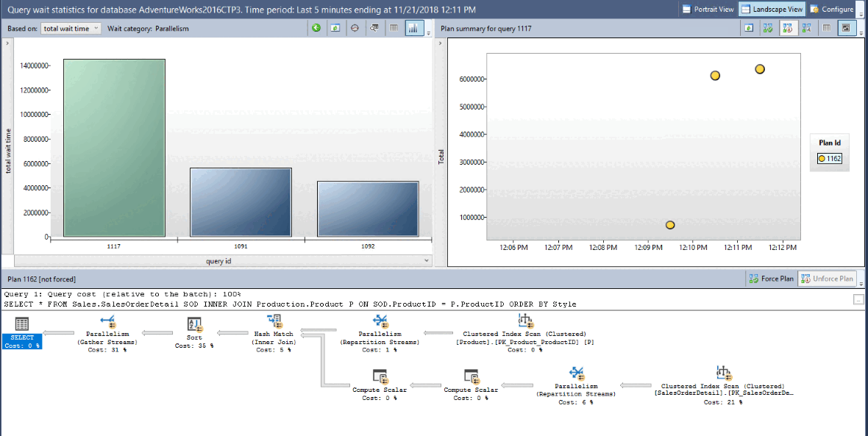Select Plan Id 1162 in the legend
The width and height of the screenshot is (868, 436).
[829, 158]
